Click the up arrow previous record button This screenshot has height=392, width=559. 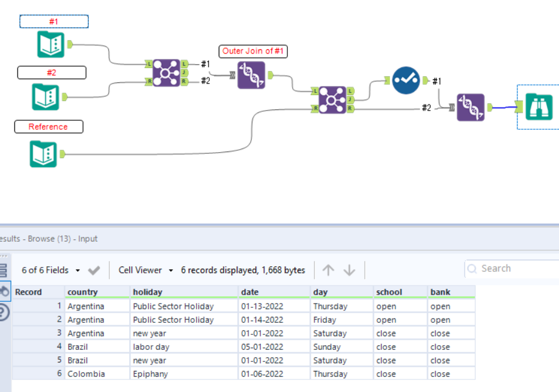pyautogui.click(x=328, y=270)
